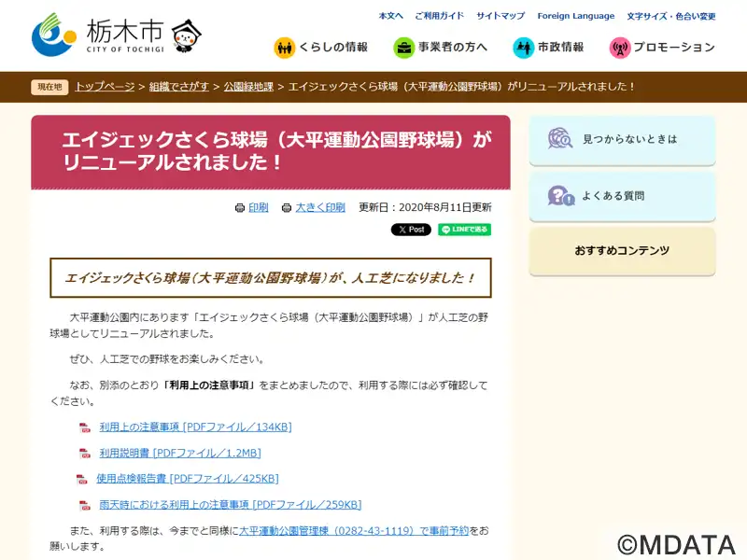
Task: Open the くらしの情報 menu
Action: pos(320,48)
